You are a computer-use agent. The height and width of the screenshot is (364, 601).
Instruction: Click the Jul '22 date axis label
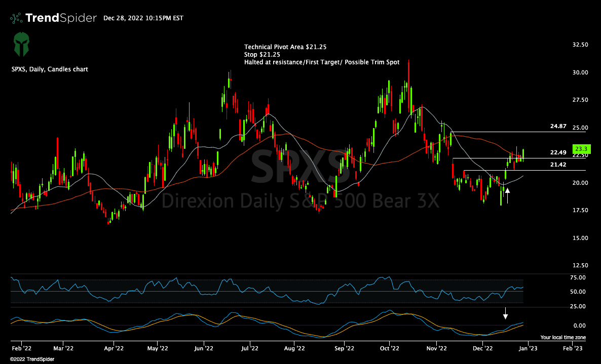[x=249, y=348]
